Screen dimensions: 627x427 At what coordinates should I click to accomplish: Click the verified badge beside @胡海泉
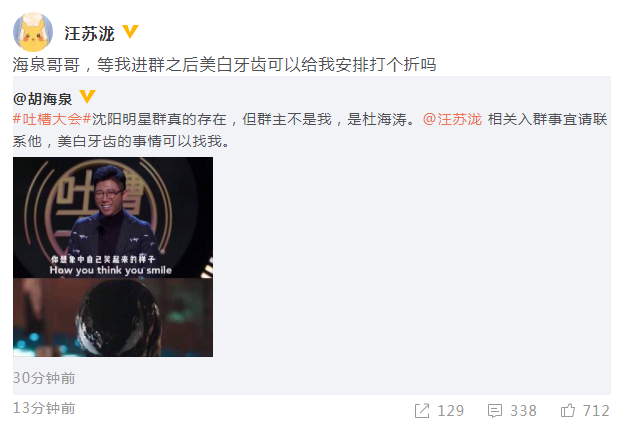pos(87,97)
